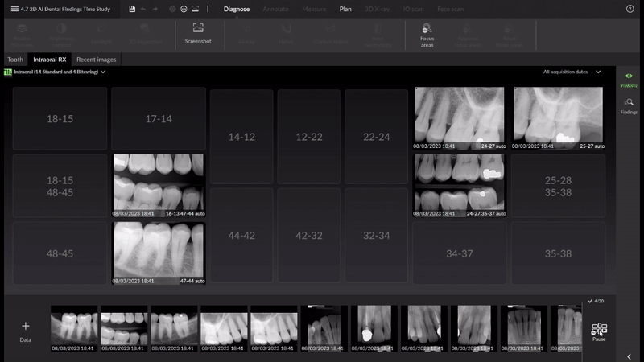Click the green intraoral template grid icon
The width and height of the screenshot is (644, 362).
(x=8, y=72)
